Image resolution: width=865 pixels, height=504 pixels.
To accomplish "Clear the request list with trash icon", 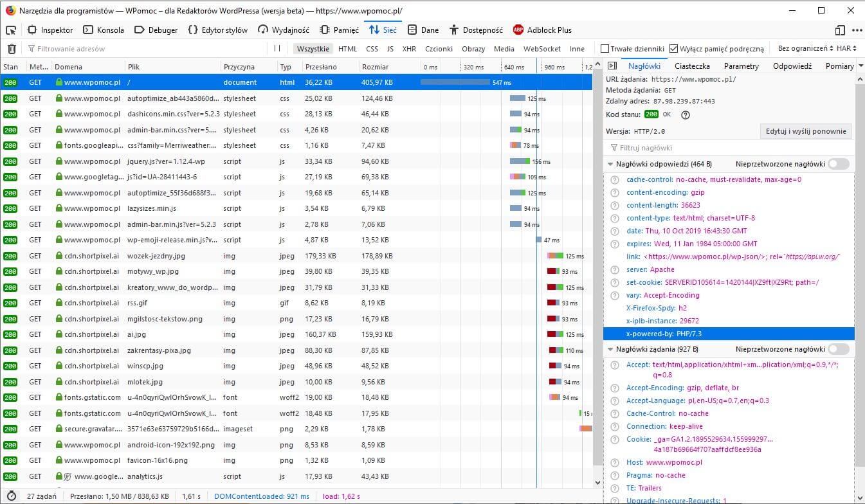I will point(12,49).
